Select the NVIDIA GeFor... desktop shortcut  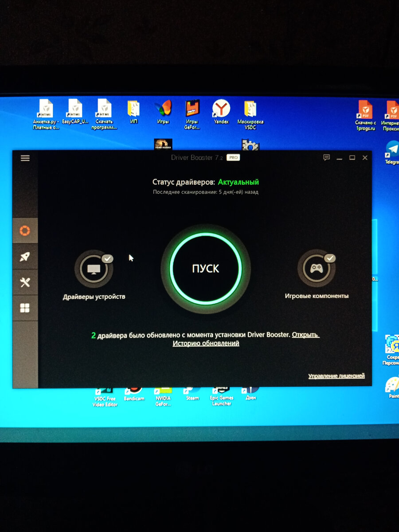(x=163, y=398)
